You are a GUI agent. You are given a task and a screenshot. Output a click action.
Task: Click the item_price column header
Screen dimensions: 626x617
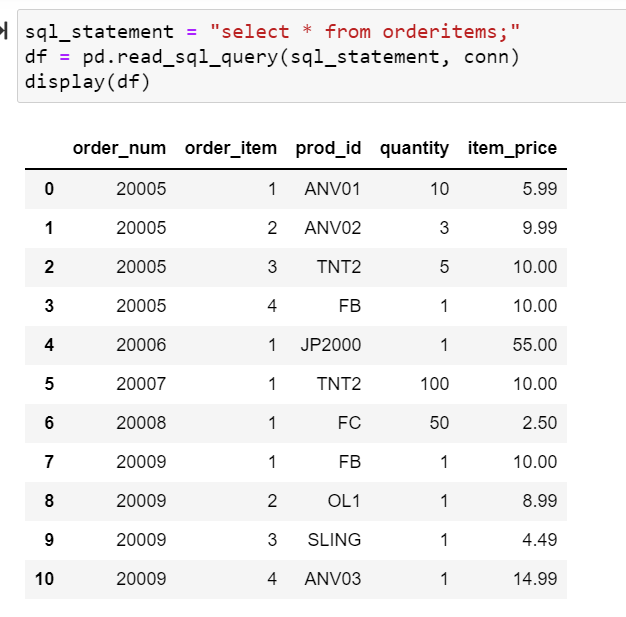tap(512, 148)
